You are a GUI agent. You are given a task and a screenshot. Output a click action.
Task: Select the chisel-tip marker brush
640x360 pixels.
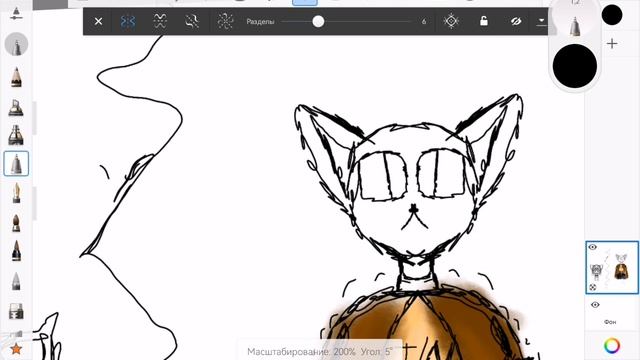click(16, 107)
